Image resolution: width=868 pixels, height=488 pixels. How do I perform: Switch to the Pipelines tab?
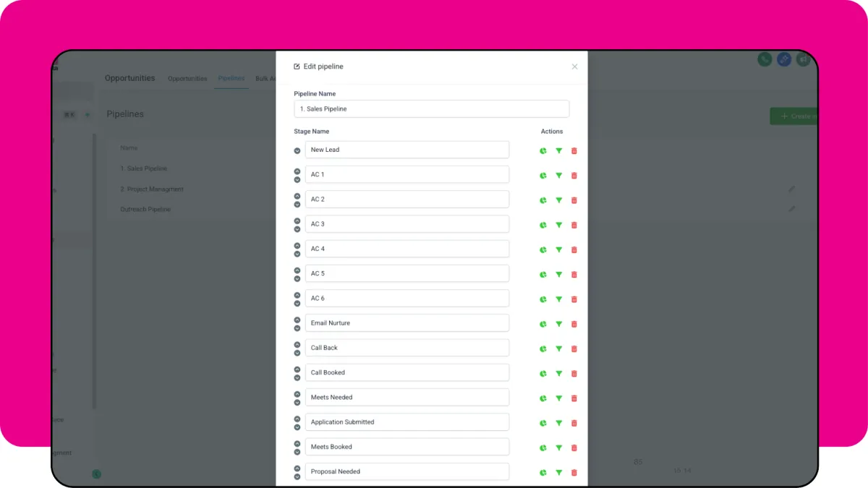click(231, 78)
